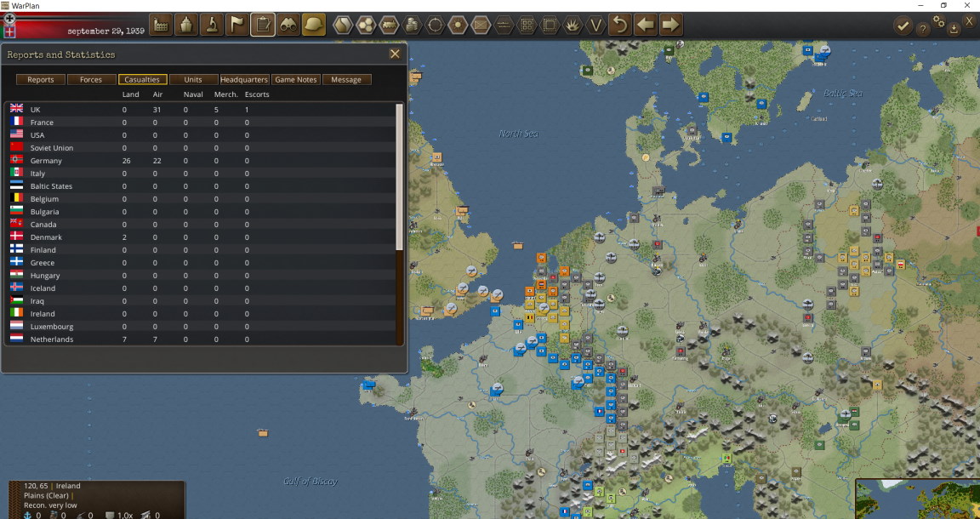
Task: Close the Reports and Statistics panel
Action: [x=395, y=54]
